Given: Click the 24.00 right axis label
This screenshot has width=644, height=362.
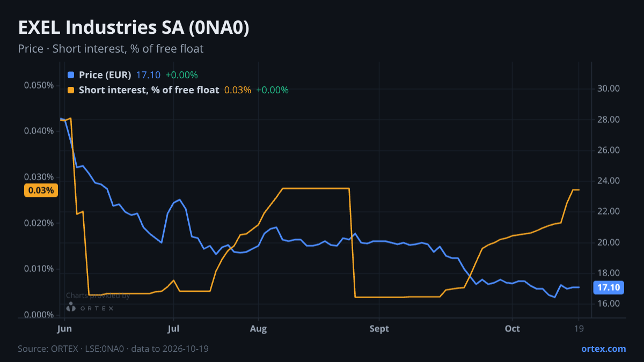Looking at the screenshot, I should point(609,181).
